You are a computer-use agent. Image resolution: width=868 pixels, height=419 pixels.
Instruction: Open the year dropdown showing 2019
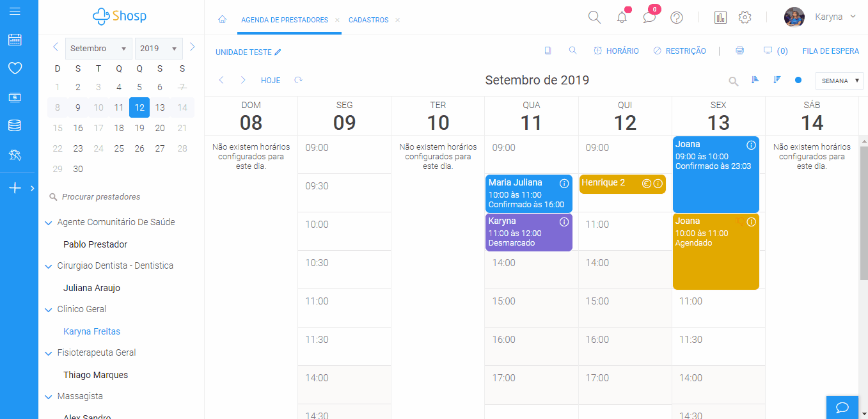(158, 49)
